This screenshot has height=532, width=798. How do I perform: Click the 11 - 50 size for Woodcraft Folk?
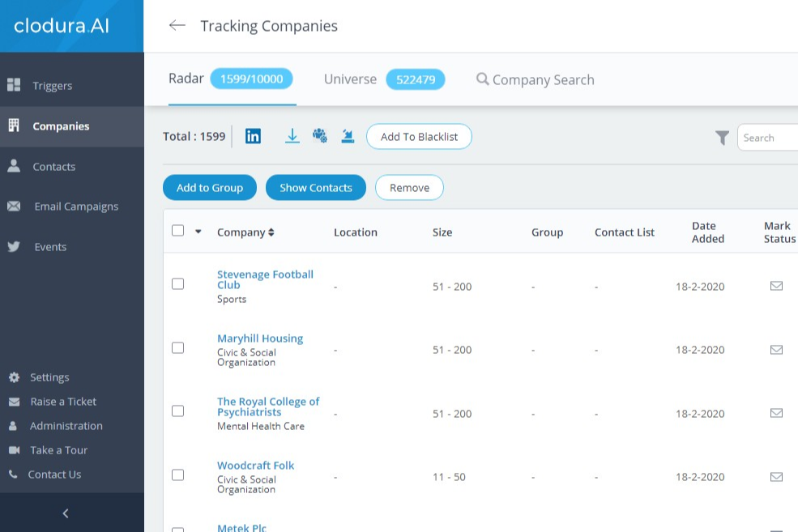pos(449,477)
